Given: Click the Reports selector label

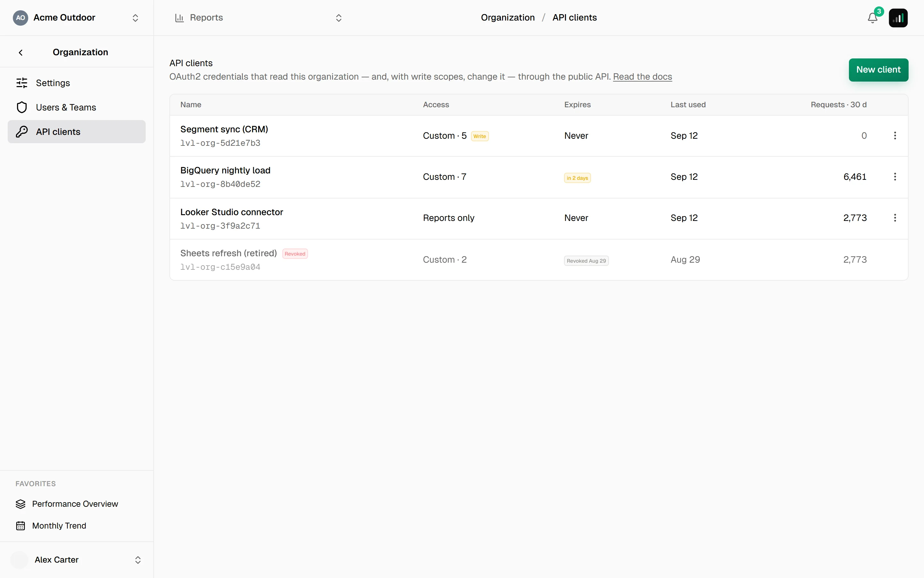Looking at the screenshot, I should 206,18.
